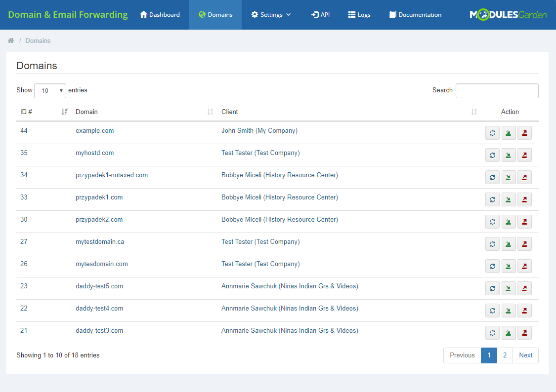Click red icon in mytesdomain.com row
Screen dimensions: 556x392
click(524, 266)
